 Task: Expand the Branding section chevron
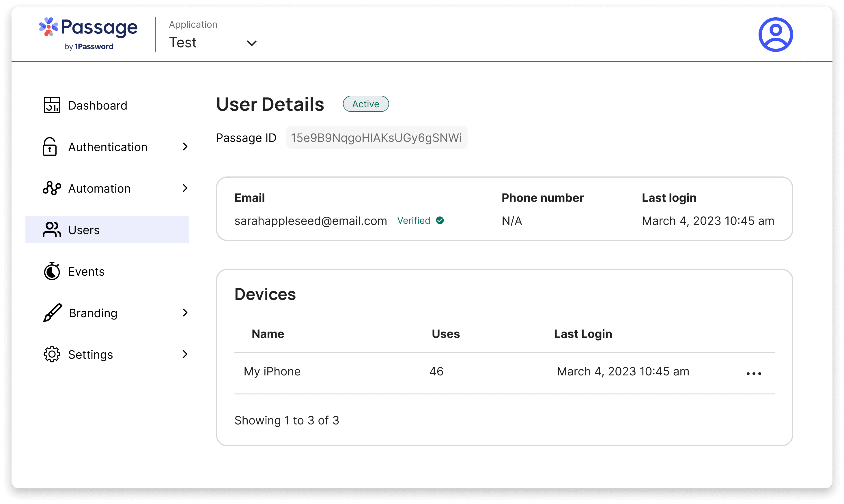(185, 313)
